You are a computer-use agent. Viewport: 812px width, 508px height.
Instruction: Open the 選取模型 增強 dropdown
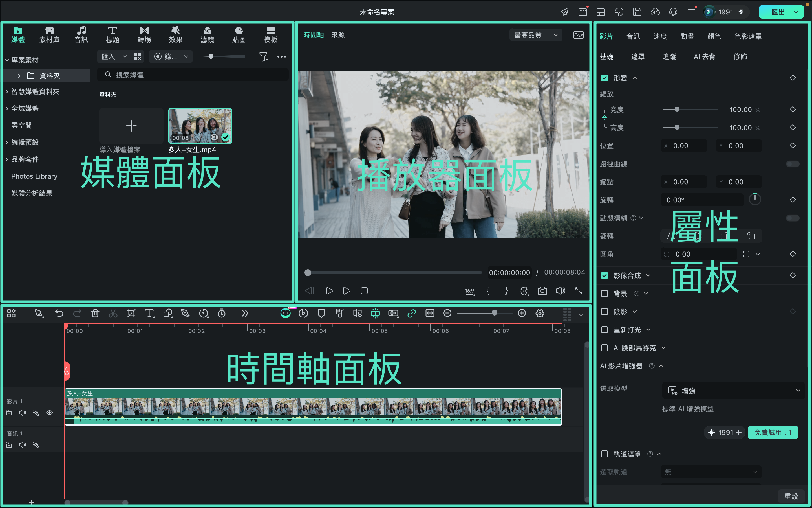click(733, 390)
